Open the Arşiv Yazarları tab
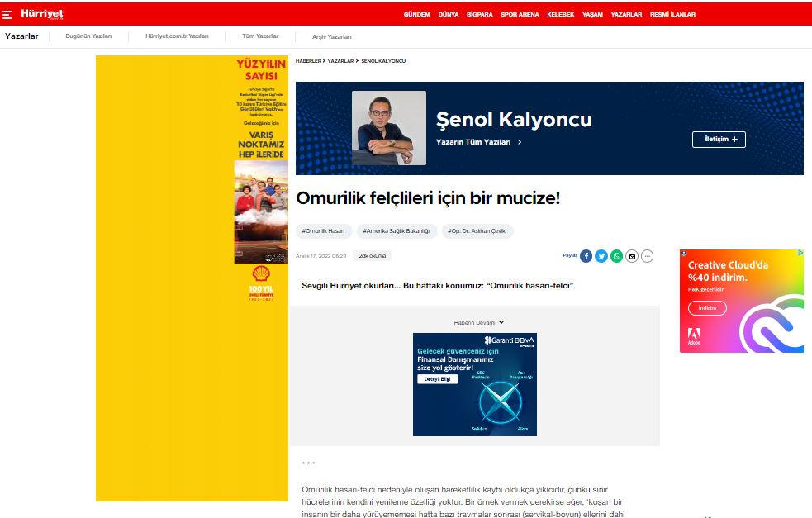812x518 pixels. tap(331, 36)
